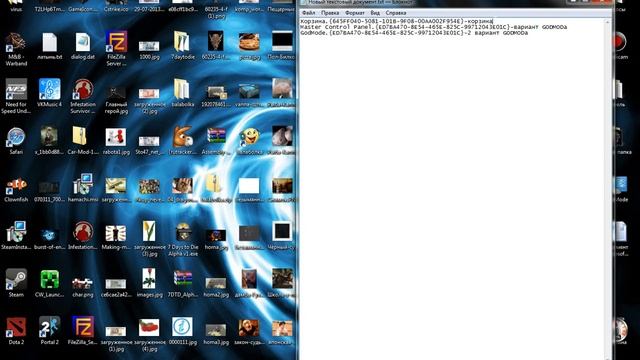Image resolution: width=640 pixels, height=360 pixels.
Task: Select the 7daytodie folder icon
Action: [x=182, y=46]
